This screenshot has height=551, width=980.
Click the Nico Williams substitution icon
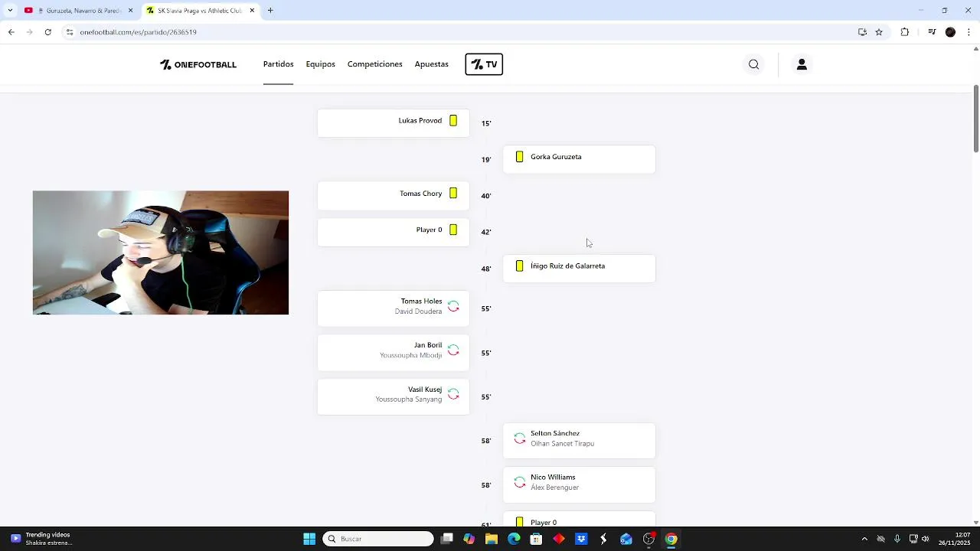click(x=520, y=482)
